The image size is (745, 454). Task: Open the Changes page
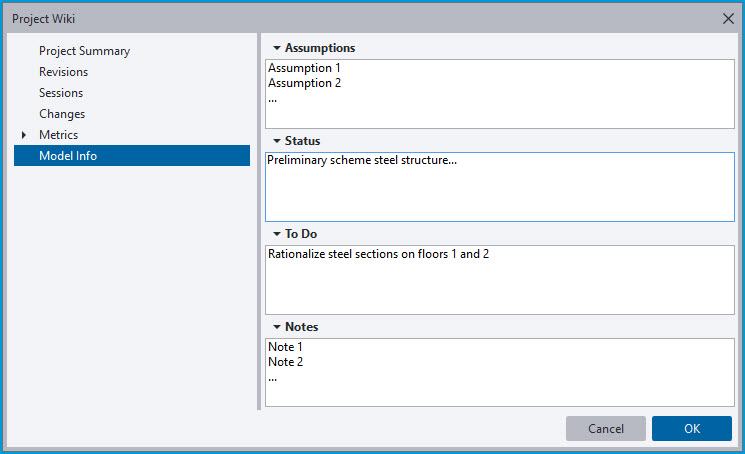click(62, 114)
